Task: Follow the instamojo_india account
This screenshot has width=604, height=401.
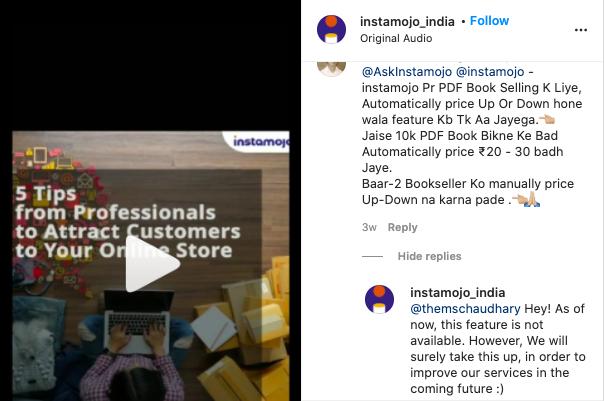Action: pos(489,21)
